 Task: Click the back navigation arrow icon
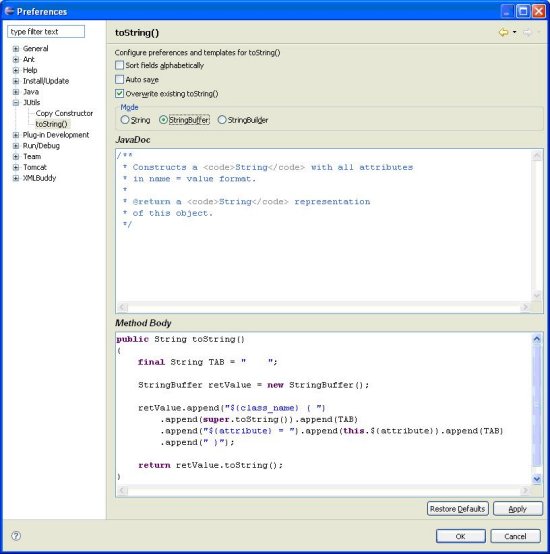(x=504, y=33)
